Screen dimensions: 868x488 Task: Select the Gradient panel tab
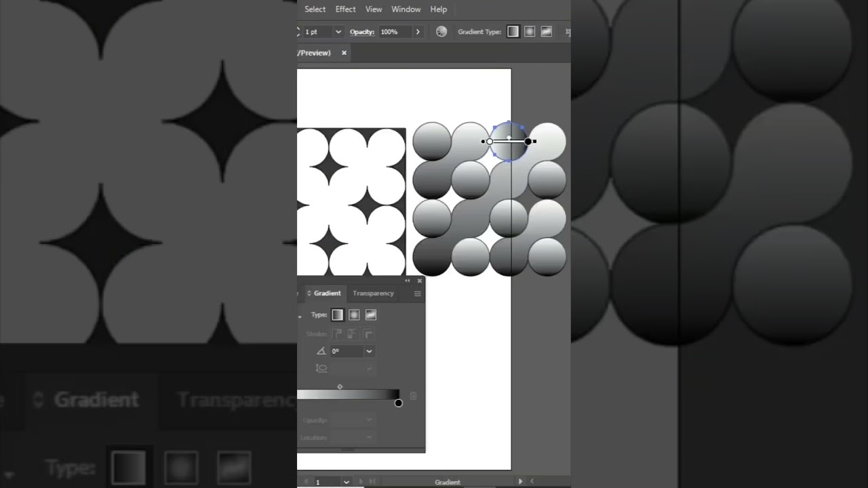[x=327, y=293]
